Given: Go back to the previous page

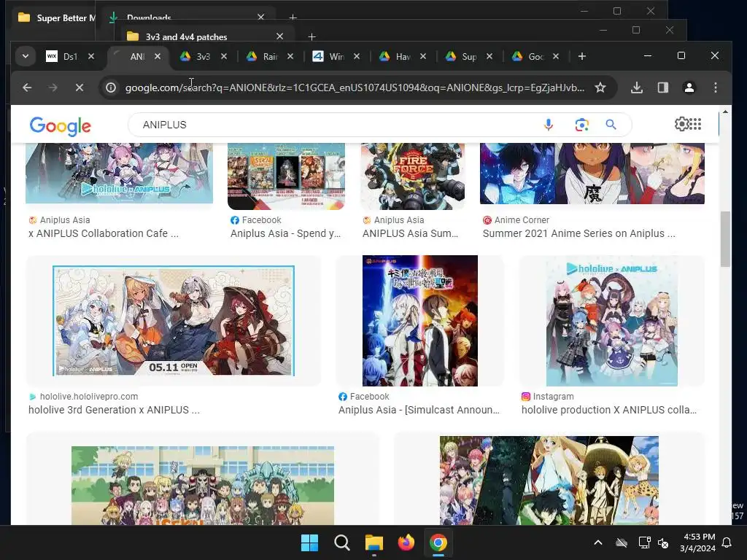Looking at the screenshot, I should coord(27,87).
